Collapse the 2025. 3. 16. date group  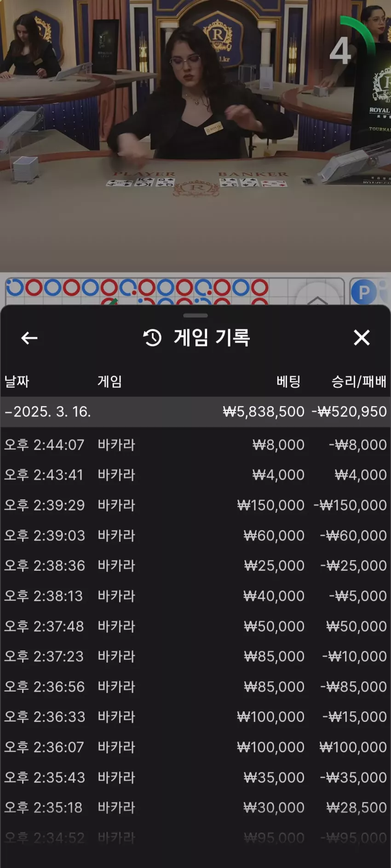(x=195, y=412)
